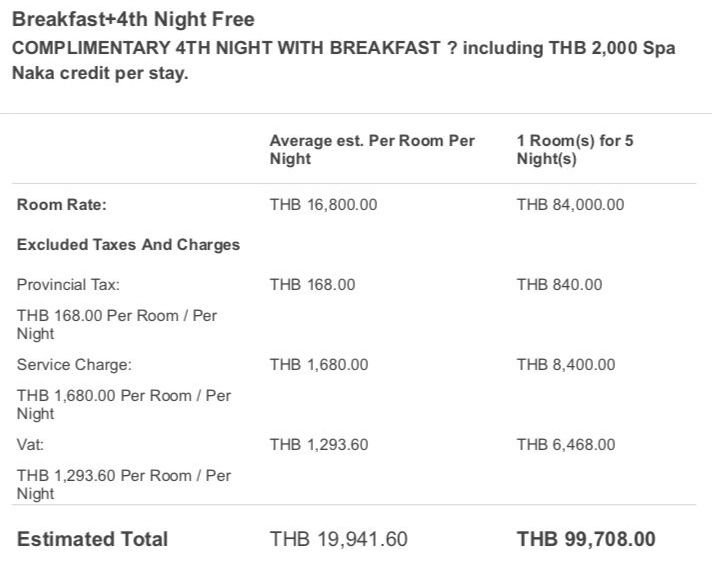Click the THB 840.00 provincial tax total

pyautogui.click(x=559, y=284)
